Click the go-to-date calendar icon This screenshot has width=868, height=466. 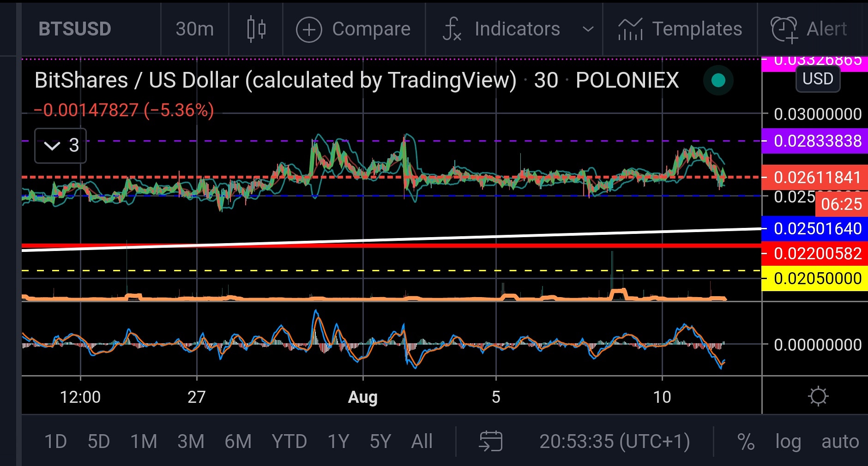point(491,441)
